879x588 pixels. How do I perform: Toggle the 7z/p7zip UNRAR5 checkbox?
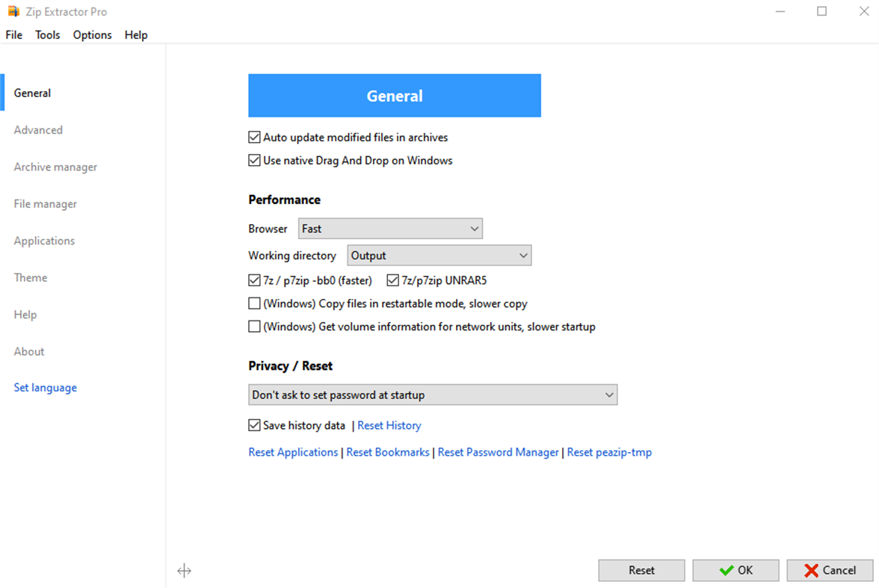click(392, 279)
